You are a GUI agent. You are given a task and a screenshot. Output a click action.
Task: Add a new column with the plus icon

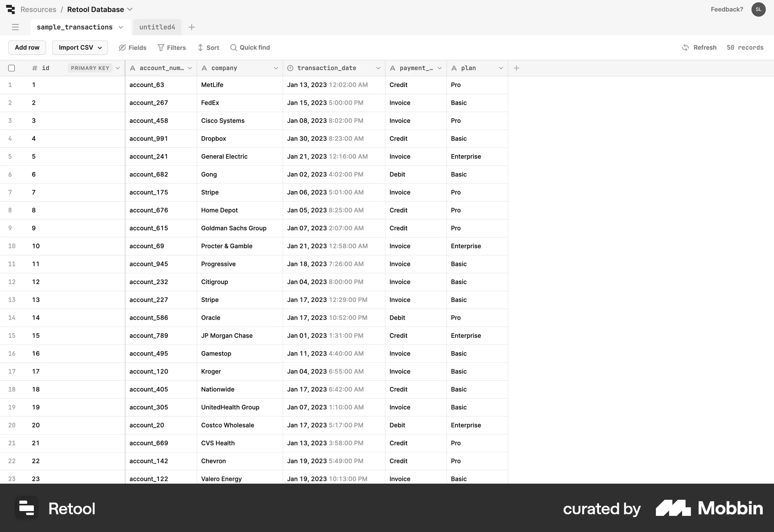(x=516, y=68)
